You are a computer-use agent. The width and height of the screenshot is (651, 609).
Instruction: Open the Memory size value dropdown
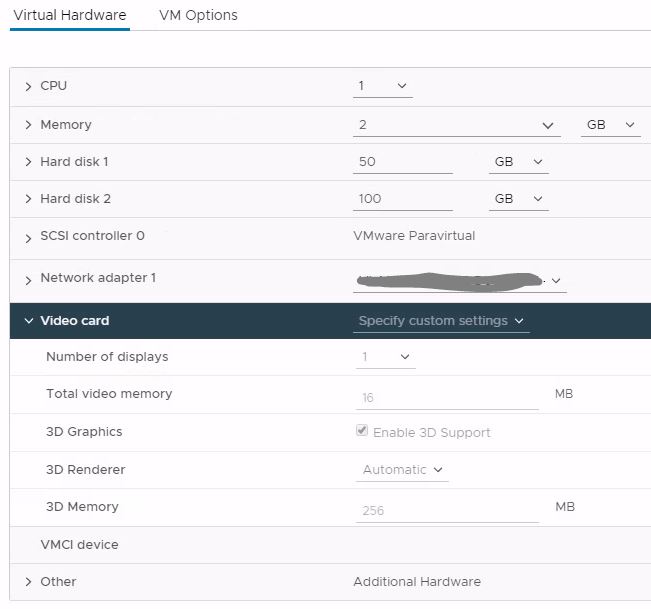pos(457,125)
